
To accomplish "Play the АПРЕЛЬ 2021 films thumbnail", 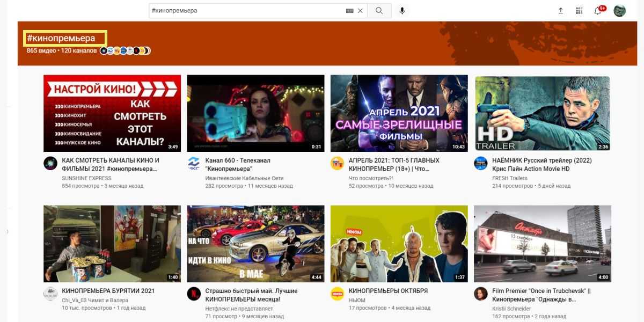I will (x=399, y=113).
